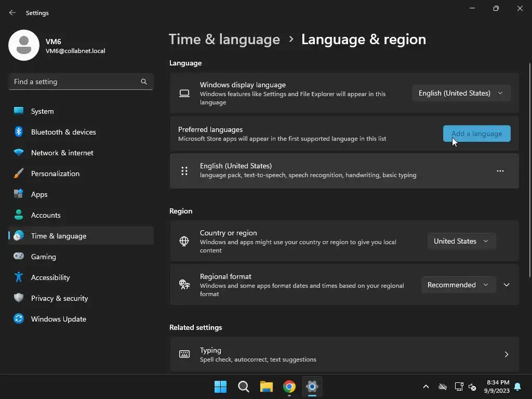Screen dimensions: 532x399
Task: Click the VM6 user avatar picture
Action: pos(24,45)
